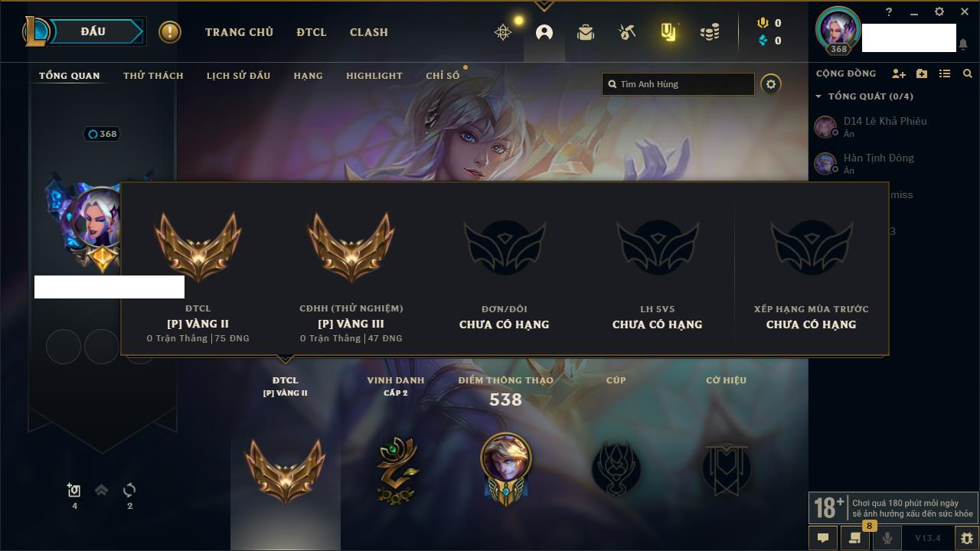Viewport: 980px width, 551px height.
Task: Open champion search settings gear
Action: [x=771, y=84]
